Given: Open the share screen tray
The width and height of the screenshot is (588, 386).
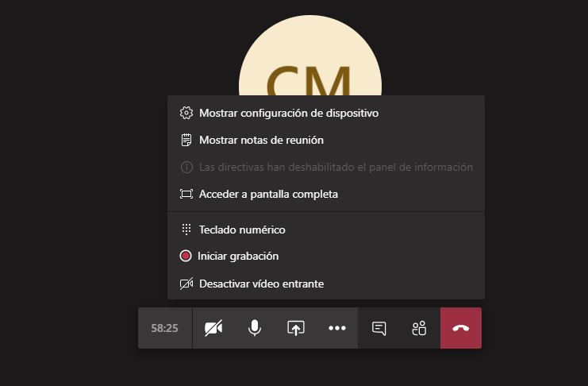Looking at the screenshot, I should tap(295, 328).
